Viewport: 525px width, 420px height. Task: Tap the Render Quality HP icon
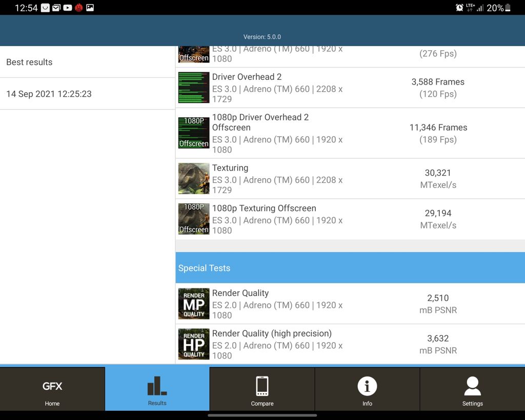pos(194,344)
